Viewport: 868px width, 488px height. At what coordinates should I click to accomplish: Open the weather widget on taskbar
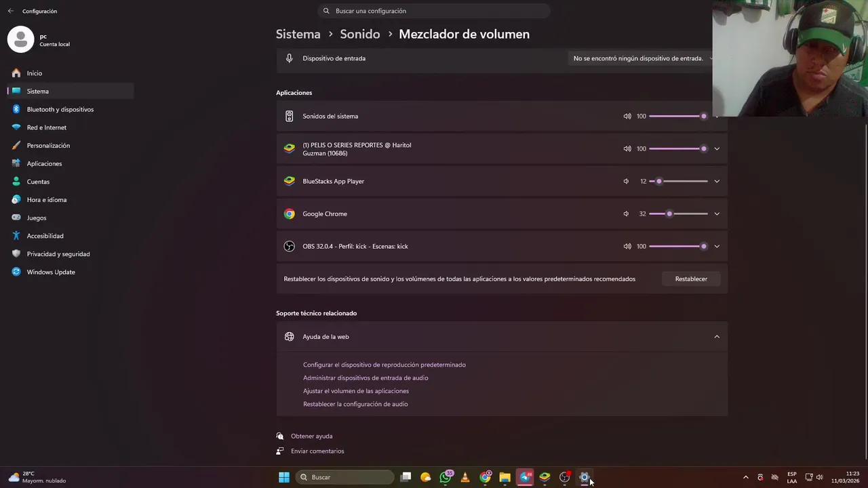(x=37, y=477)
